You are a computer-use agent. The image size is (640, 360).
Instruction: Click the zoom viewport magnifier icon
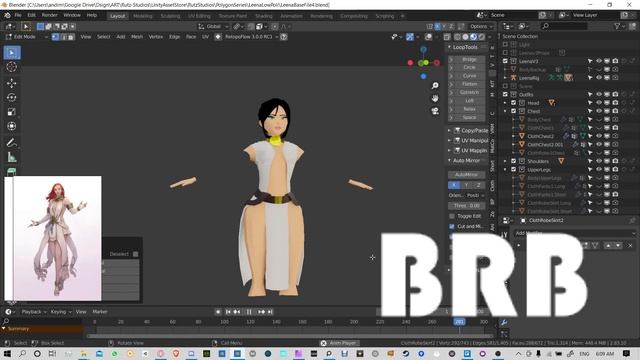(435, 86)
